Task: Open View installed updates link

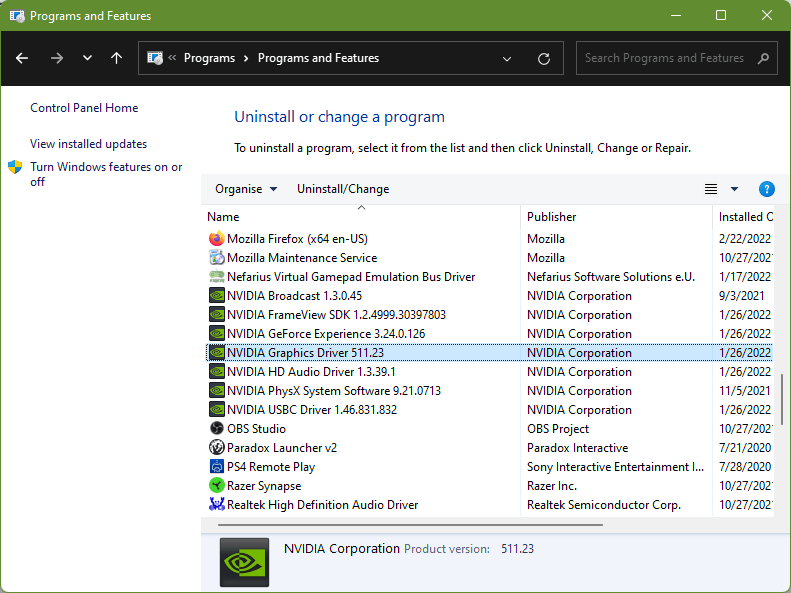Action: coord(88,144)
